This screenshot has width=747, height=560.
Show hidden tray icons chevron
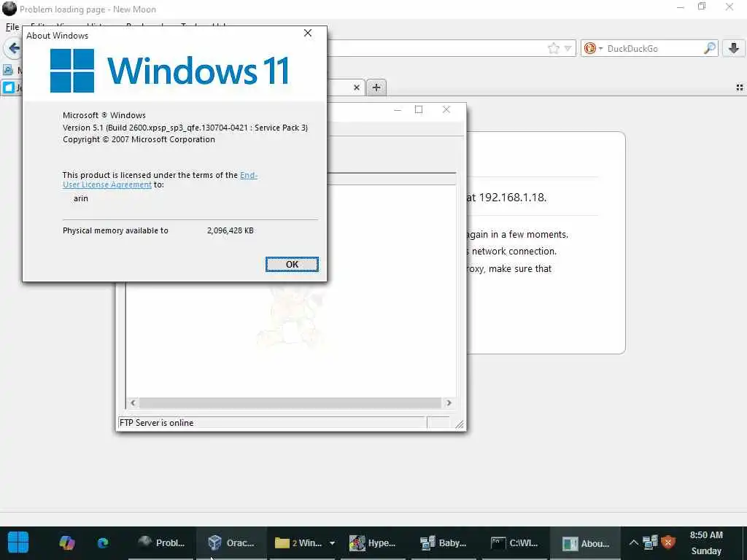click(633, 542)
